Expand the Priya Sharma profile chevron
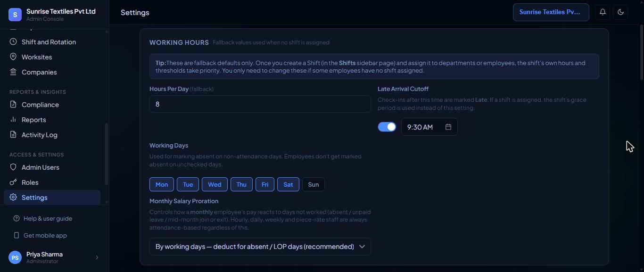 [x=97, y=257]
